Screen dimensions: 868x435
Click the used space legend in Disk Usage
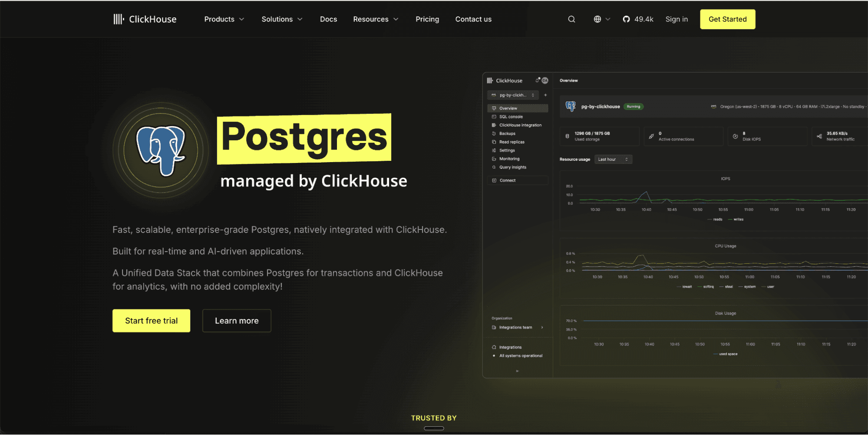(x=726, y=354)
